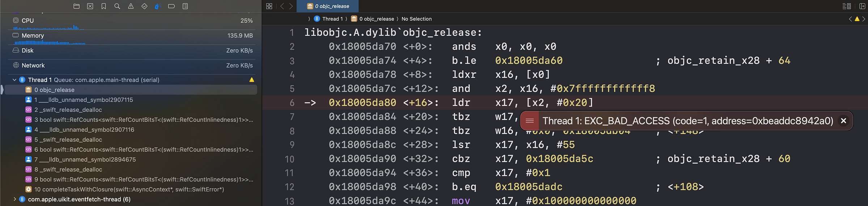The height and width of the screenshot is (206, 868).
Task: Open the Find navigator magnifier icon
Action: (x=117, y=6)
